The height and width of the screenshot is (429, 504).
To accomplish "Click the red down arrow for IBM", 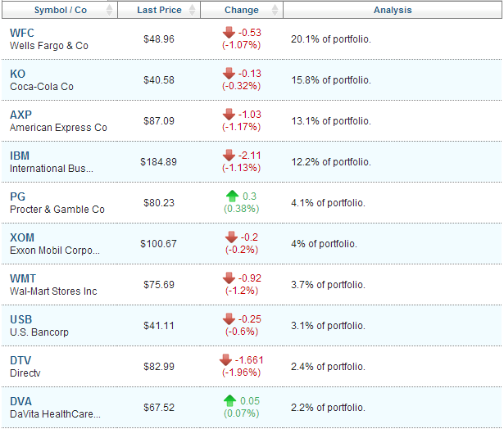I will (229, 155).
